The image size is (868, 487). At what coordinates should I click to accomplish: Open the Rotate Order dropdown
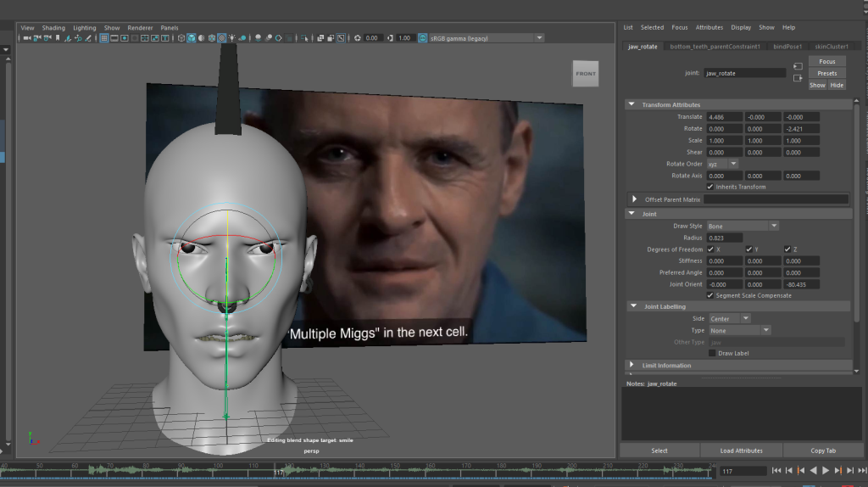722,164
